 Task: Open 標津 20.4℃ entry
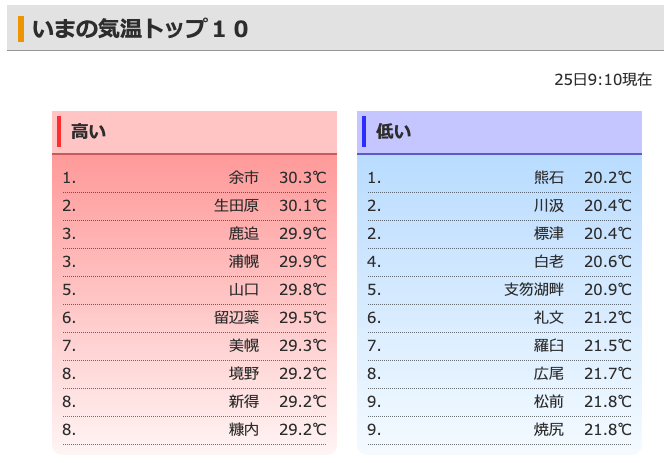(499, 234)
